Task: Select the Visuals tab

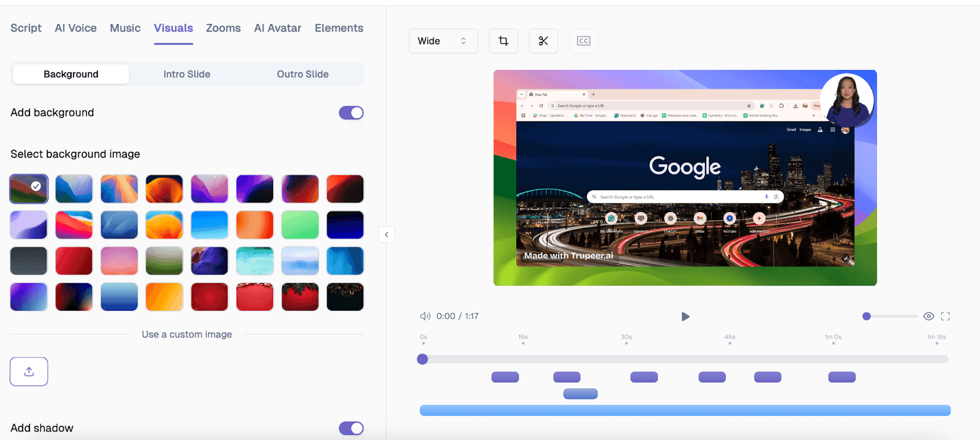Action: [x=173, y=28]
